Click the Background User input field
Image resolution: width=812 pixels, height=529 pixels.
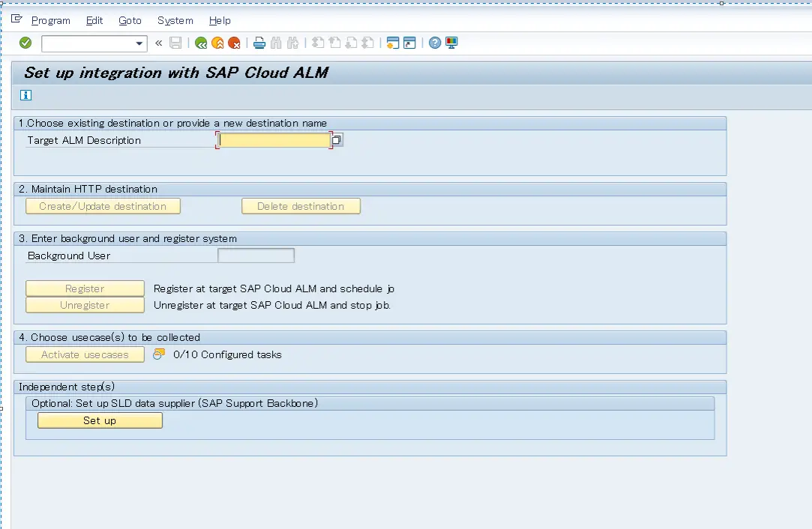coord(256,256)
